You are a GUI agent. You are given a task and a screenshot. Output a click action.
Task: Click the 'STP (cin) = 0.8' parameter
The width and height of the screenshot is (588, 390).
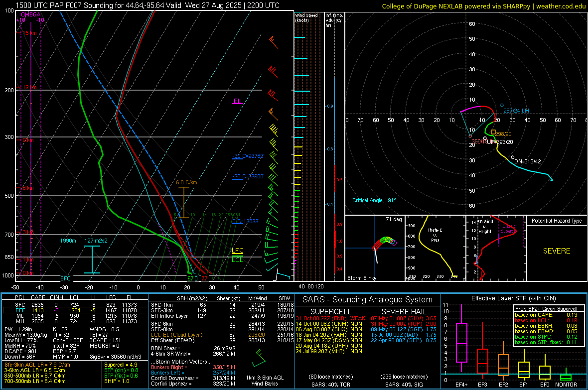(x=121, y=370)
